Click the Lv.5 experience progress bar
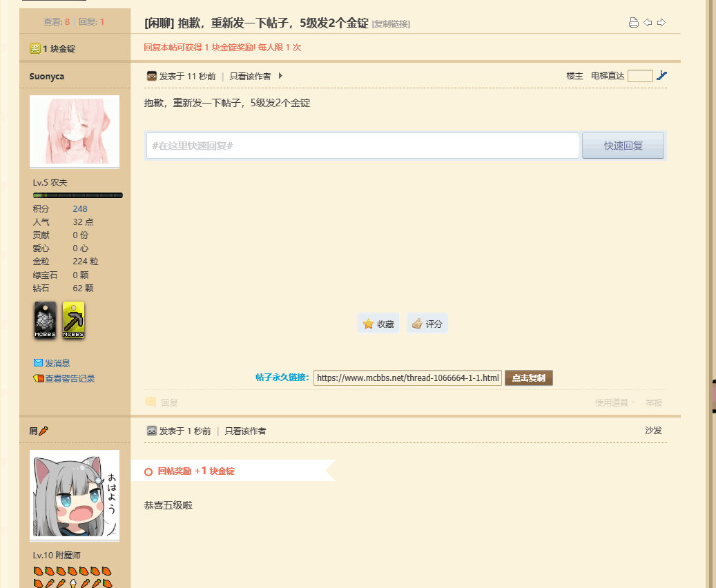This screenshot has width=716, height=588. point(77,195)
